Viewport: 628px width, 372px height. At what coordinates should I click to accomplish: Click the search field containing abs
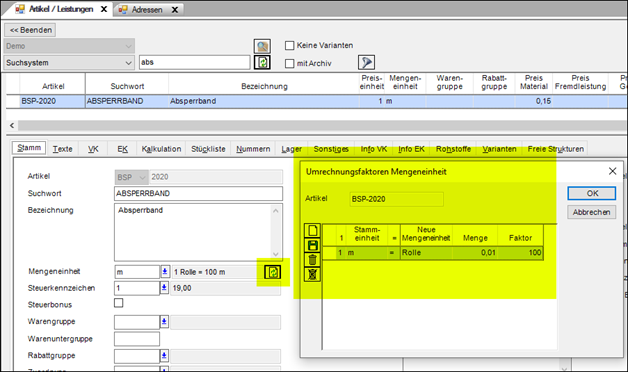click(x=195, y=62)
